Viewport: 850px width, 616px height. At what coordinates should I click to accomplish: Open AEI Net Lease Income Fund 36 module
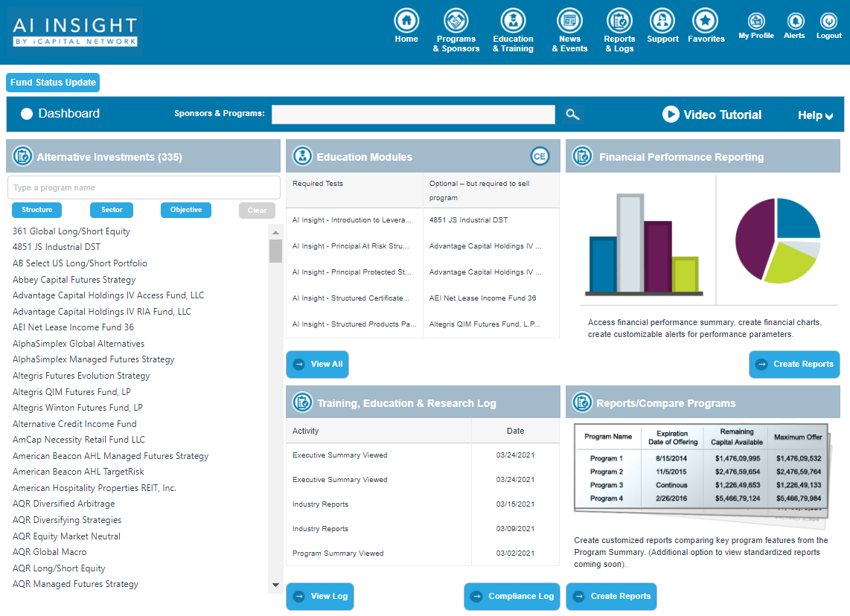click(x=482, y=298)
